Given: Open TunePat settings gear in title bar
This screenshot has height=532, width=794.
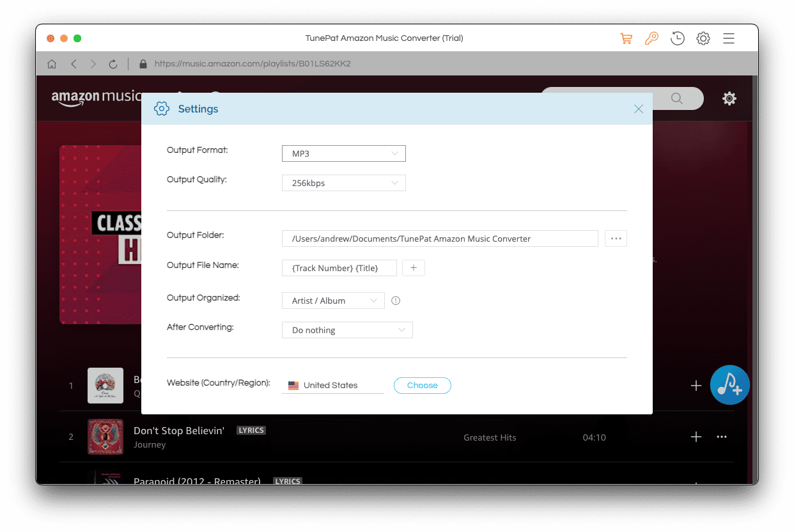Looking at the screenshot, I should tap(703, 38).
